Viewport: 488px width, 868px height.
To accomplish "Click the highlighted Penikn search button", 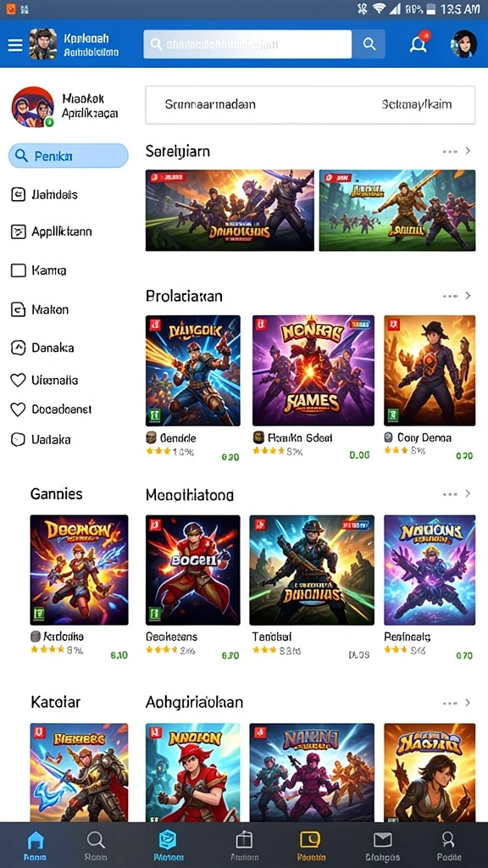I will [68, 156].
